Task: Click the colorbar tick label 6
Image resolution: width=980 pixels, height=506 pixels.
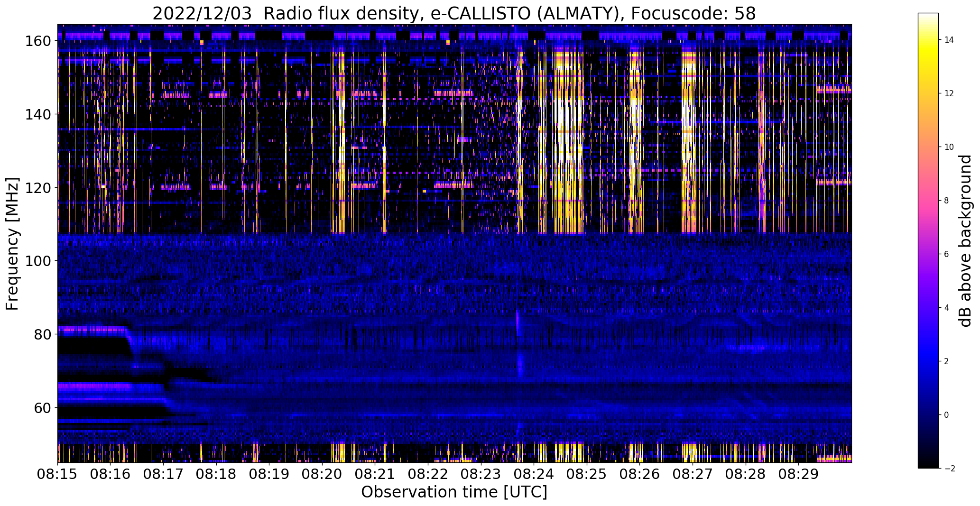Action: (947, 254)
